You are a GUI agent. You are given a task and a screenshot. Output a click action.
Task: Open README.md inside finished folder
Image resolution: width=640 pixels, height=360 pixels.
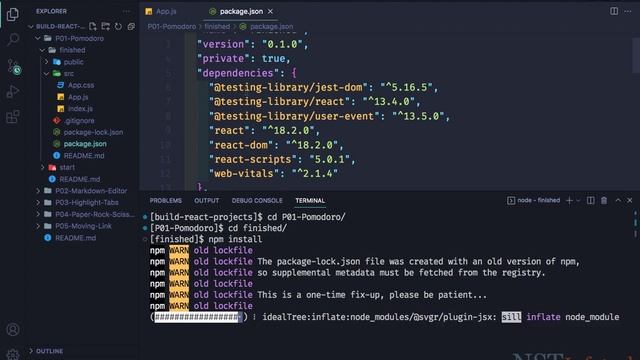[84, 156]
